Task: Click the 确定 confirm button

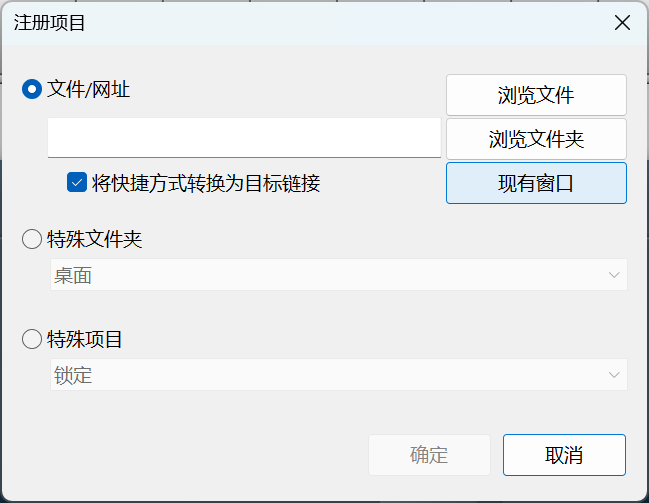Action: click(429, 455)
